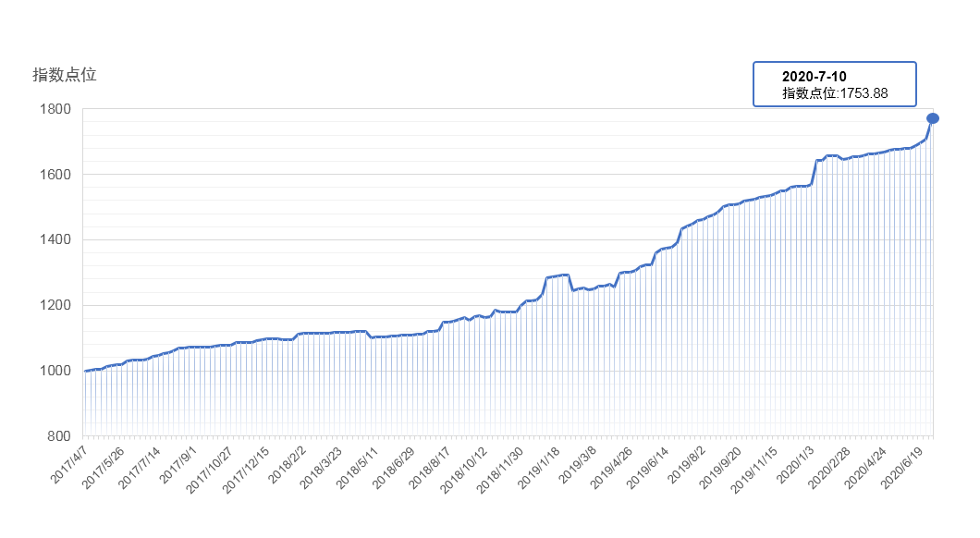The width and height of the screenshot is (980, 538).
Task: Click the 2020/2/28 x-axis date label
Action: click(x=829, y=468)
